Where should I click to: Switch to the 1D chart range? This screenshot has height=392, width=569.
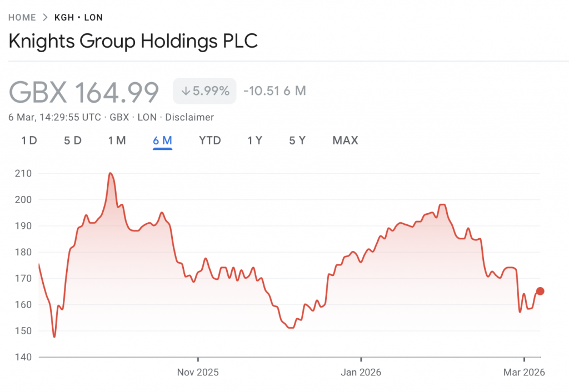pyautogui.click(x=29, y=140)
